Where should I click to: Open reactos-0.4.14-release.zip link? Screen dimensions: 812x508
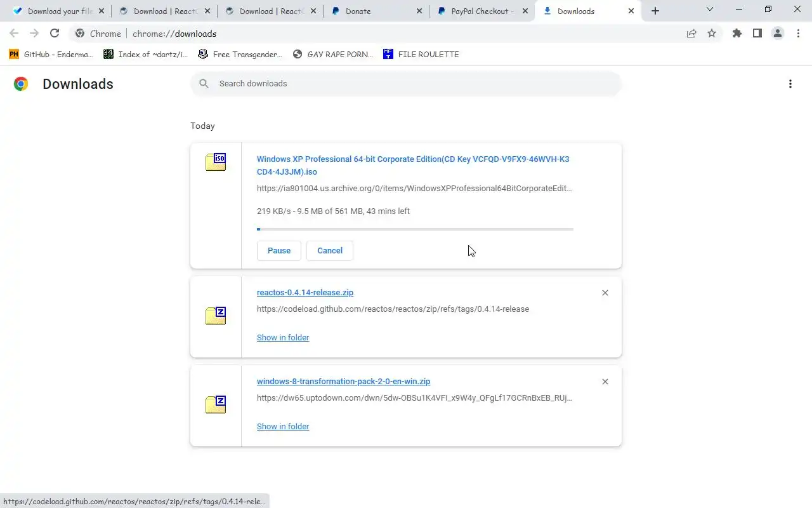305,293
